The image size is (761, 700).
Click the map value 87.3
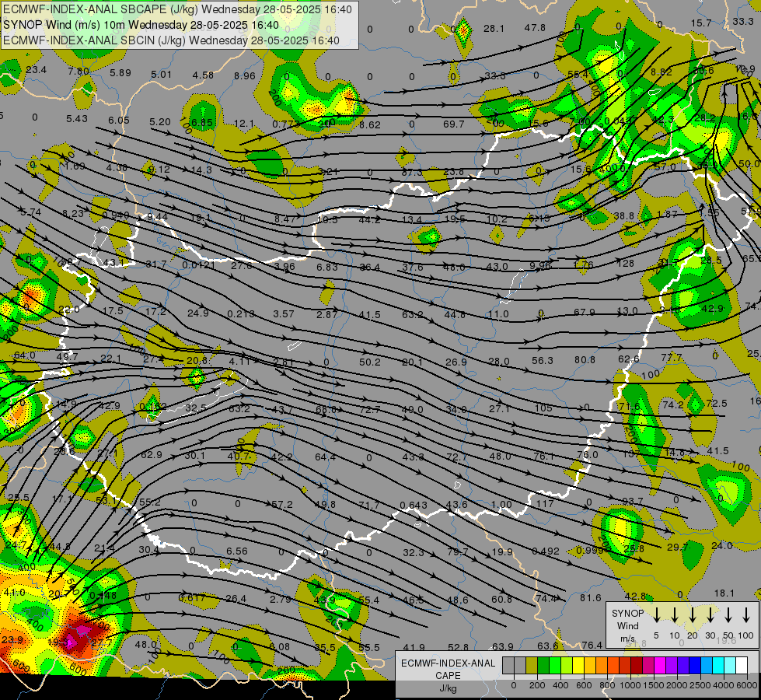tap(412, 173)
